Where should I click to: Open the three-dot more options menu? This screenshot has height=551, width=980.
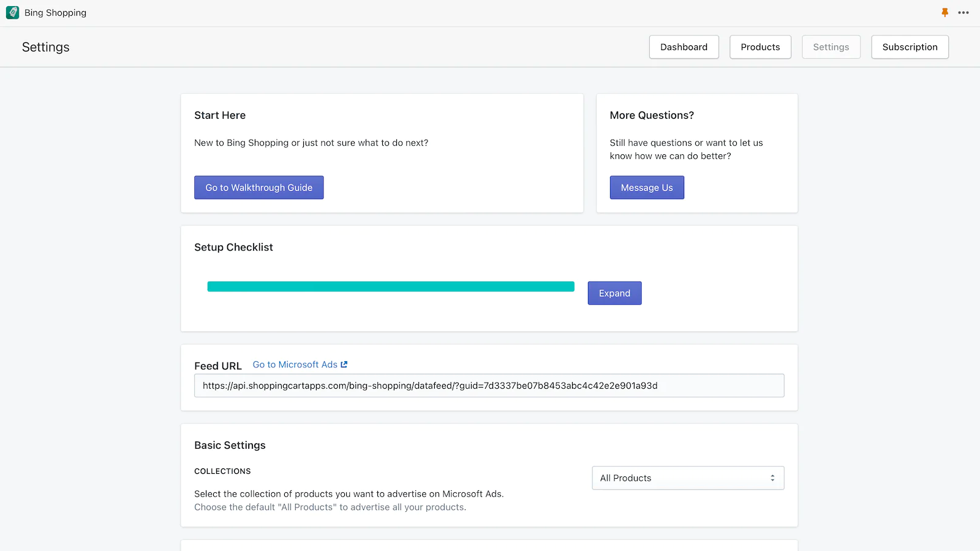coord(963,12)
